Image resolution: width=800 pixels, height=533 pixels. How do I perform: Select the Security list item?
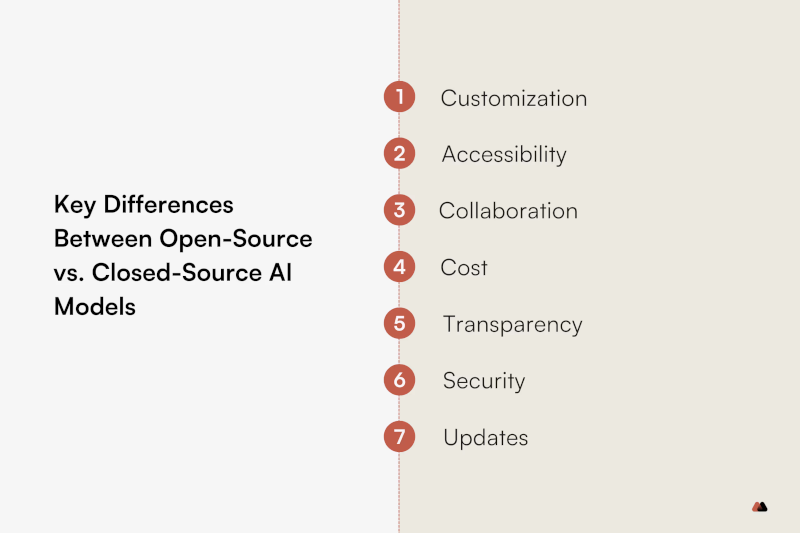[484, 381]
